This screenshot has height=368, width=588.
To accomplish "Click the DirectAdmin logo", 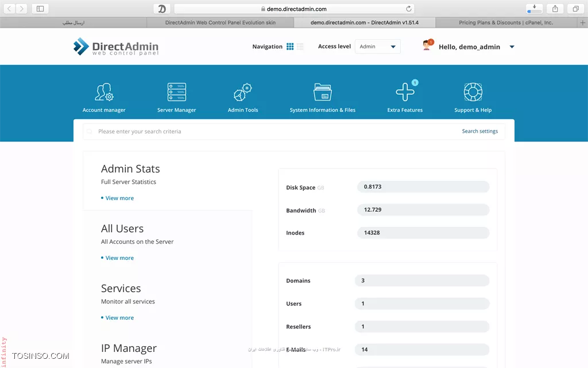I will coord(116,47).
